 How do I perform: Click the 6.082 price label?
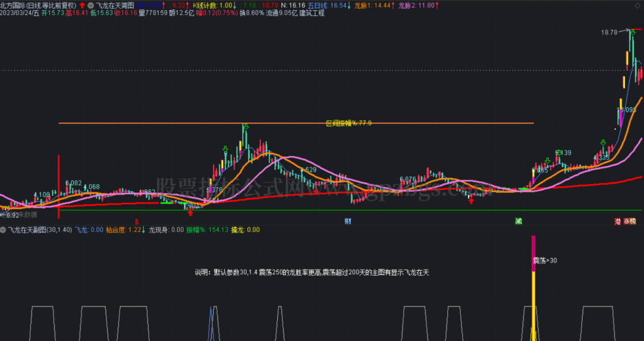pos(73,183)
